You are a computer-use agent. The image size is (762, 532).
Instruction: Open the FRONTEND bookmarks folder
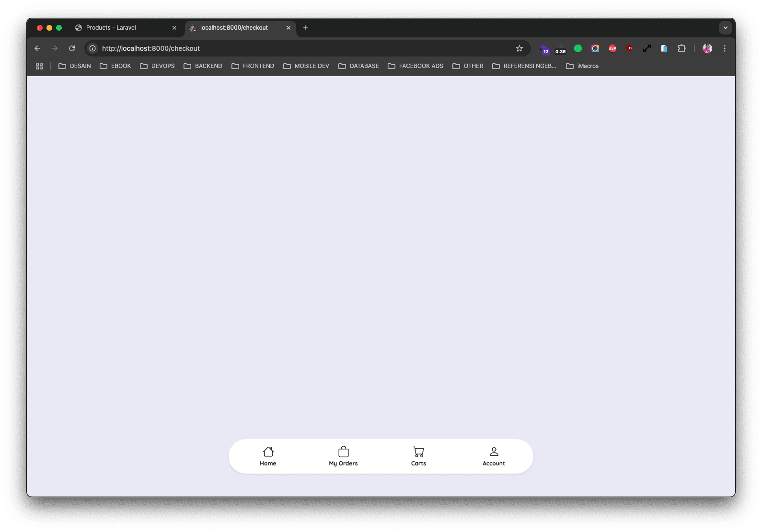tap(253, 66)
